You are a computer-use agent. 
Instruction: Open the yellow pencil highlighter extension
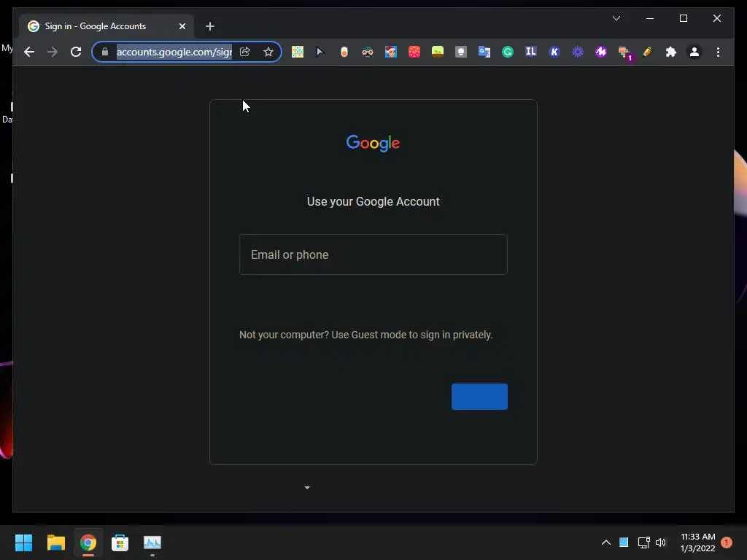[x=648, y=52]
